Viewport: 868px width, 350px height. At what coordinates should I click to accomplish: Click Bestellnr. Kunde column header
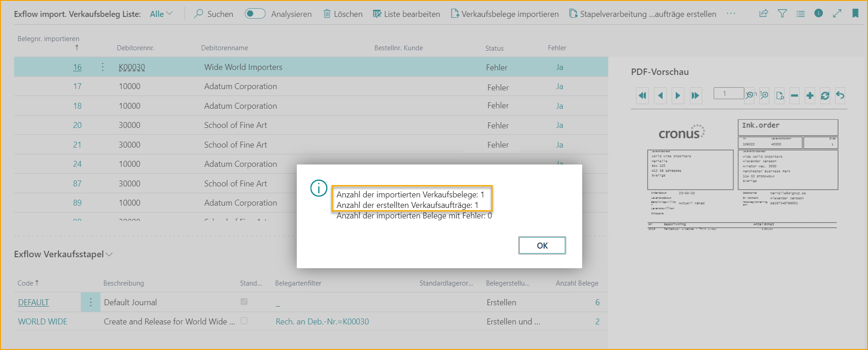coord(398,48)
